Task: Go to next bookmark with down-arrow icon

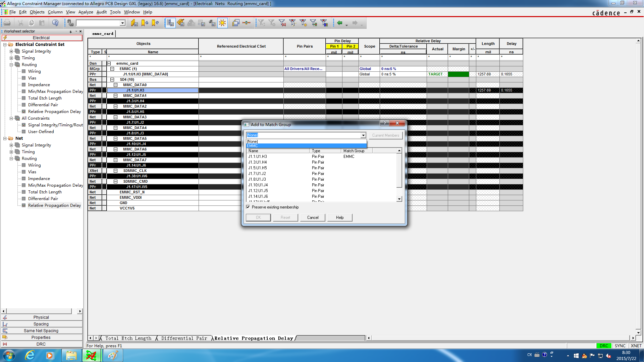Action: pos(145,23)
